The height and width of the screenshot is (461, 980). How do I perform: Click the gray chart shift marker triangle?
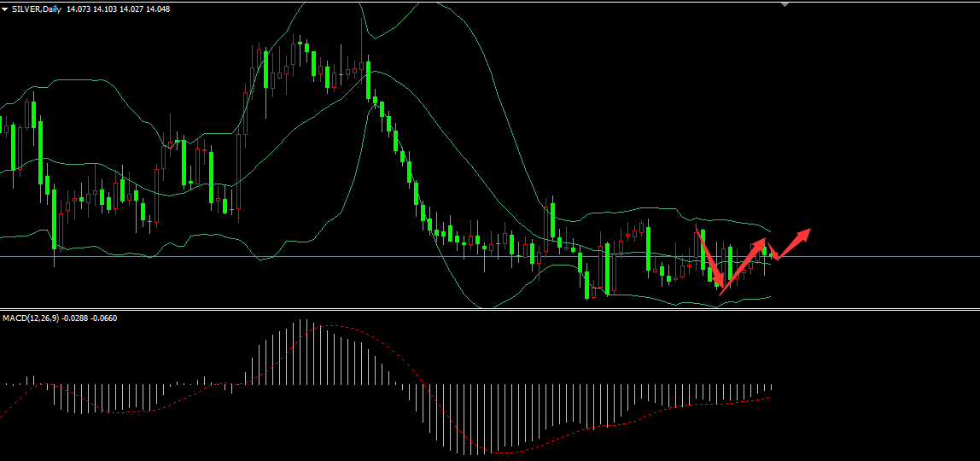pyautogui.click(x=785, y=4)
